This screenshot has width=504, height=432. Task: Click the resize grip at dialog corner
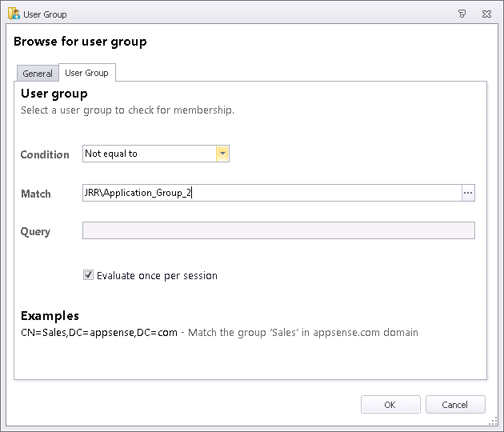[495, 423]
